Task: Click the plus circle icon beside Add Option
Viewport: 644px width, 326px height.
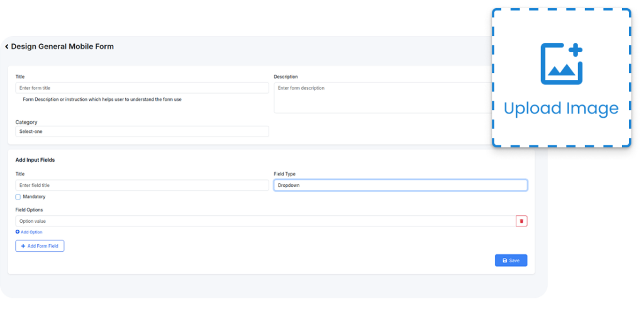Action: tap(18, 232)
